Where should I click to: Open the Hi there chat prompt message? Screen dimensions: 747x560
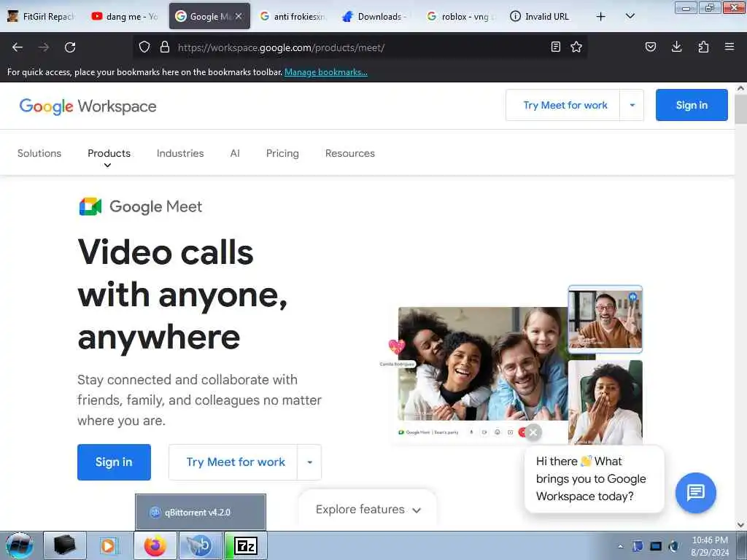point(594,478)
